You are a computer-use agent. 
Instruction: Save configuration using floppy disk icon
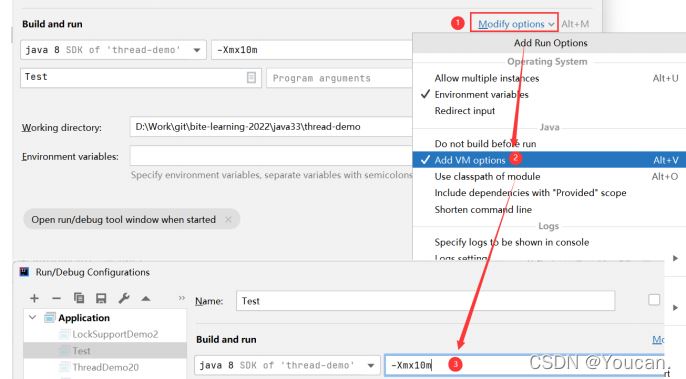[x=101, y=298]
